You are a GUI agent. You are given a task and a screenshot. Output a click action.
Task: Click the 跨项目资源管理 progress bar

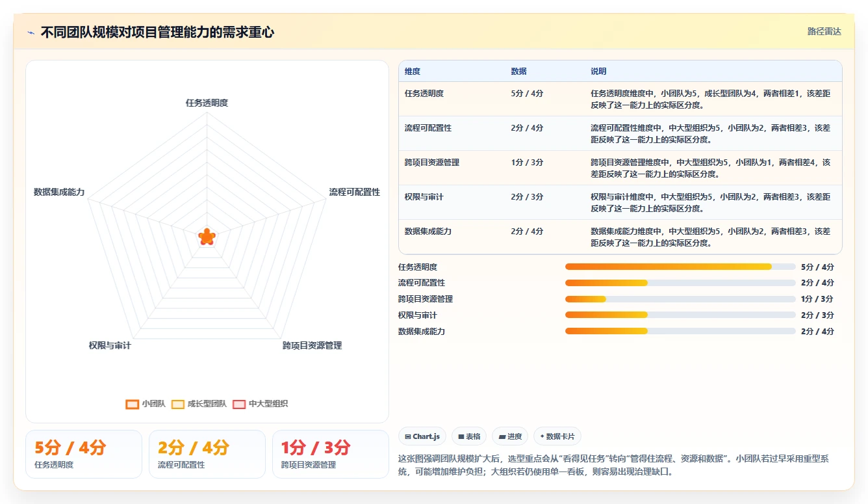coord(680,299)
